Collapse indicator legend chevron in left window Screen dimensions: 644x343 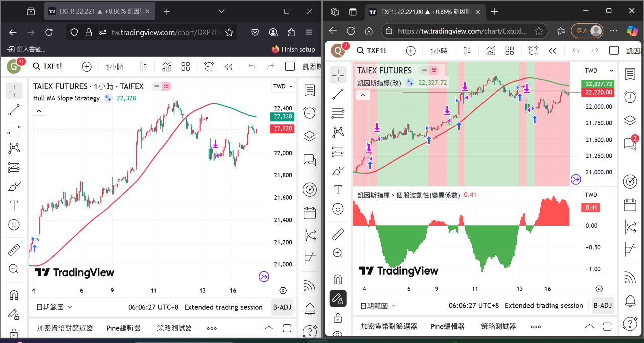tap(39, 111)
